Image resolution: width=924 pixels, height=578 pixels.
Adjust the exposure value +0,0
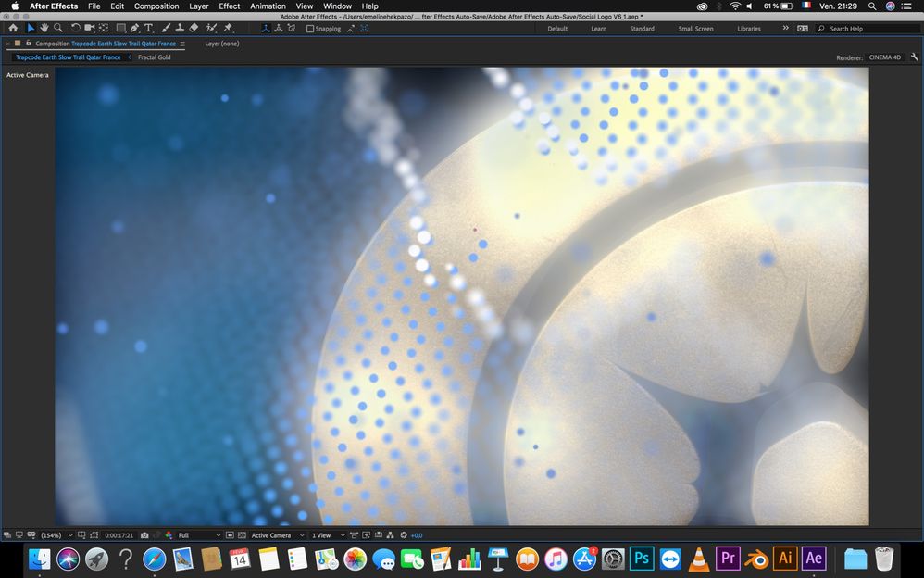click(416, 535)
